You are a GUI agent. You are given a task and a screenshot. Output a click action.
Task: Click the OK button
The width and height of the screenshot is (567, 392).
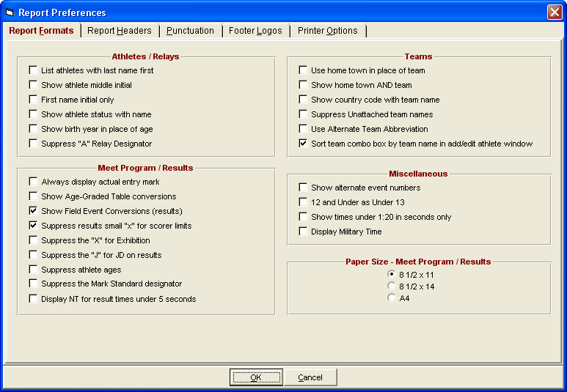pos(256,377)
